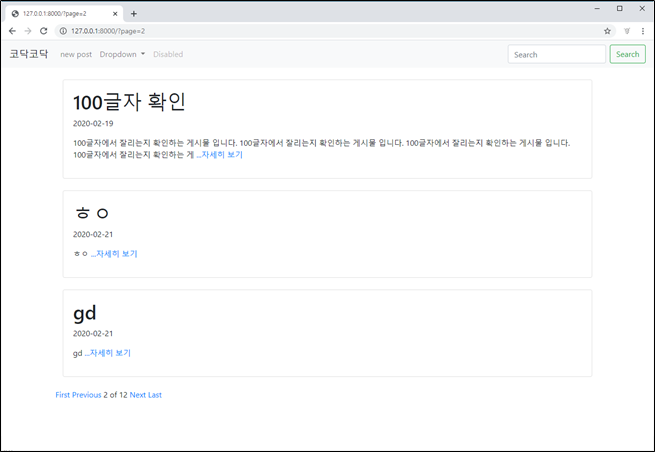Minimize the browser window

point(597,8)
